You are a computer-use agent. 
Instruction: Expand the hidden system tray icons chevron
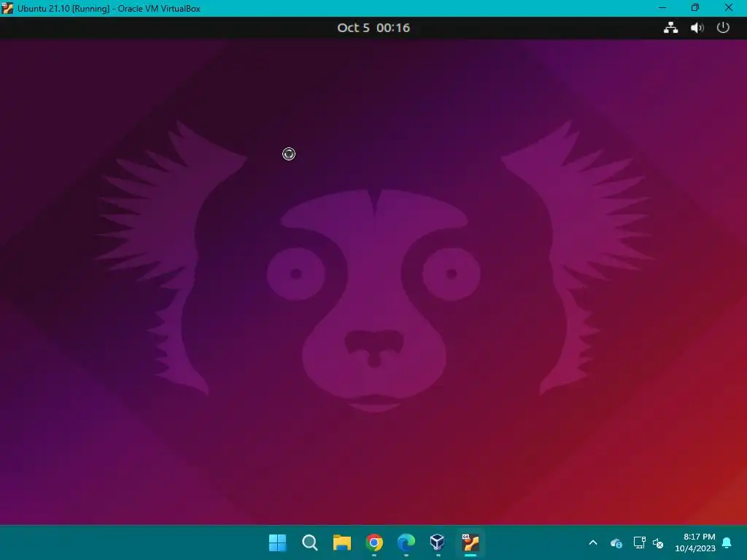(593, 542)
